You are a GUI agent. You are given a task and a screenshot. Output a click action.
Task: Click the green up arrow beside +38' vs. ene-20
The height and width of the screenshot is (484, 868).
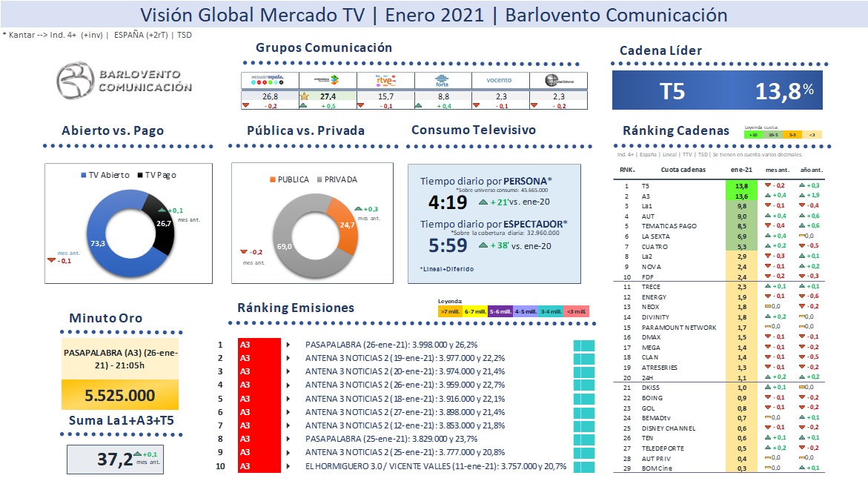483,245
